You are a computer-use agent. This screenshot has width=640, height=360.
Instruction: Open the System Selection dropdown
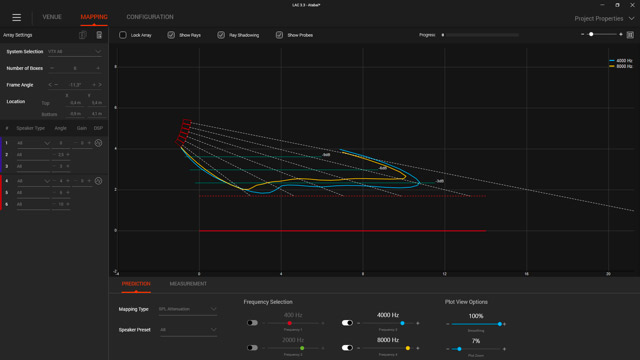click(x=74, y=52)
